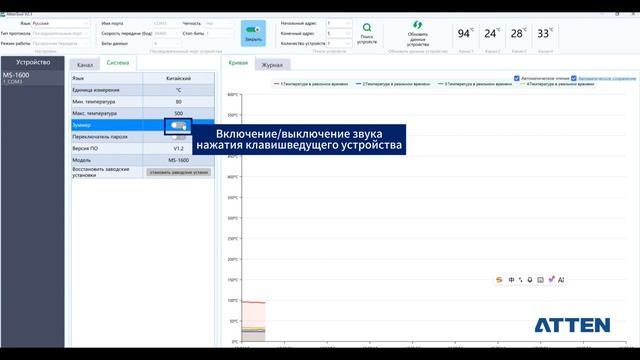Click the Sogou S logo in IME toolbar
Screen dimensions: 640x360
point(499,280)
